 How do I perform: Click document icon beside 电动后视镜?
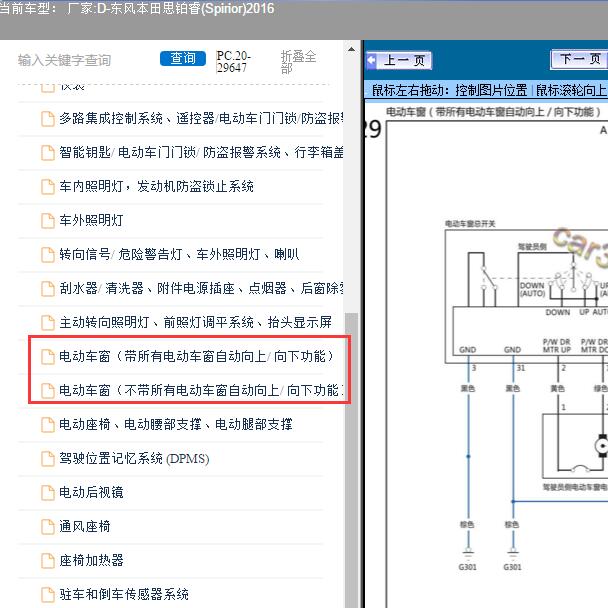tap(48, 493)
